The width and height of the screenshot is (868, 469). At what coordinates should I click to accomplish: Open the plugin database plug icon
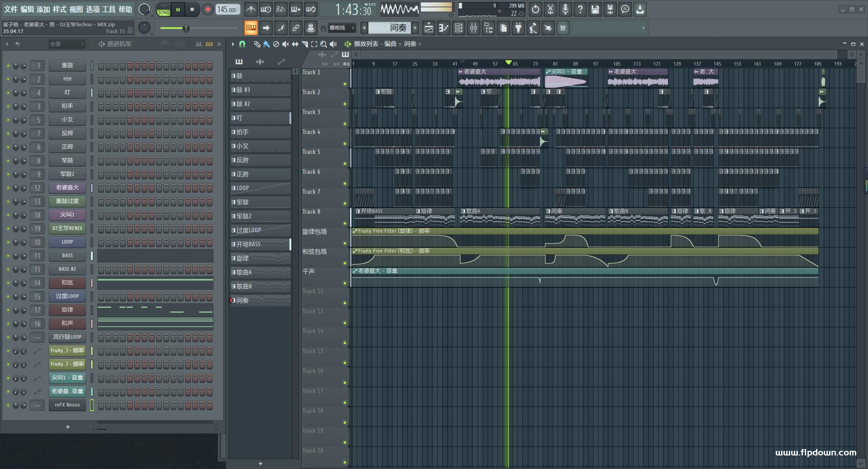click(518, 28)
